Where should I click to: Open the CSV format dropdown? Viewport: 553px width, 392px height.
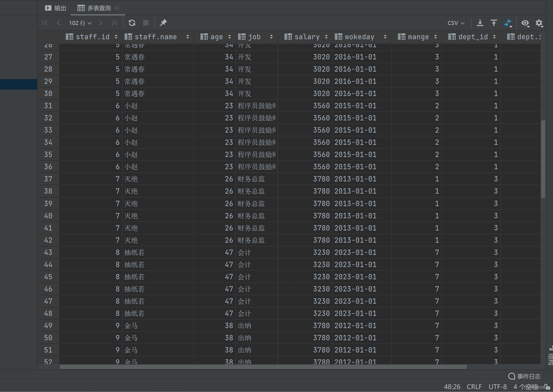pos(456,23)
